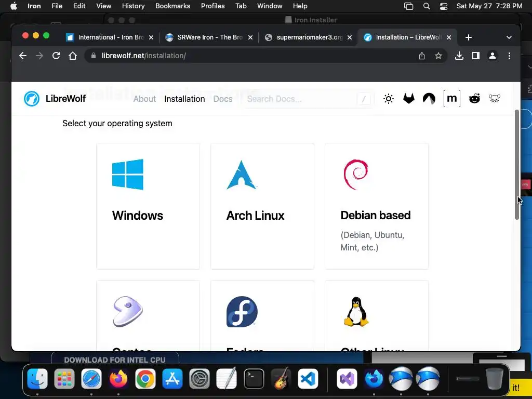
Task: Open the Docs nav link
Action: pos(223,99)
